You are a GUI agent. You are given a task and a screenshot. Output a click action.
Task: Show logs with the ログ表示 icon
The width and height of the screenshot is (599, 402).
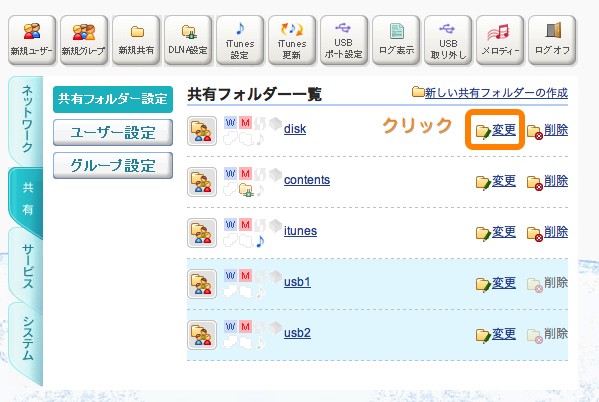(396, 40)
